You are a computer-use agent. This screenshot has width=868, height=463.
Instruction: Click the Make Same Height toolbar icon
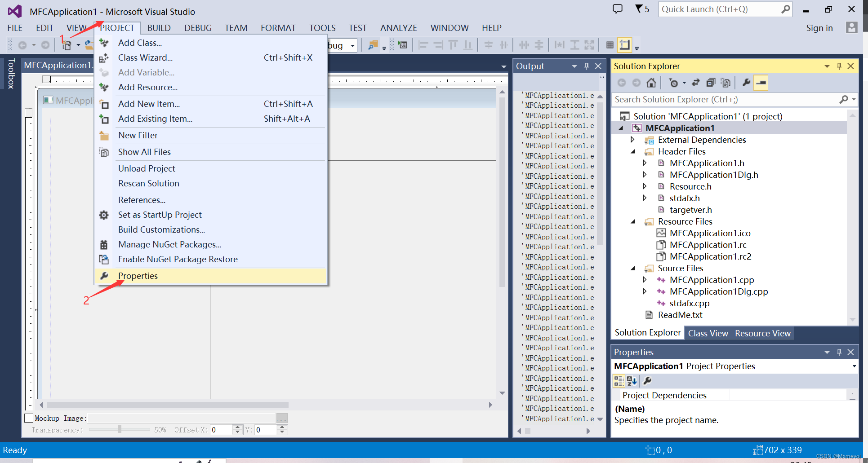coord(574,45)
